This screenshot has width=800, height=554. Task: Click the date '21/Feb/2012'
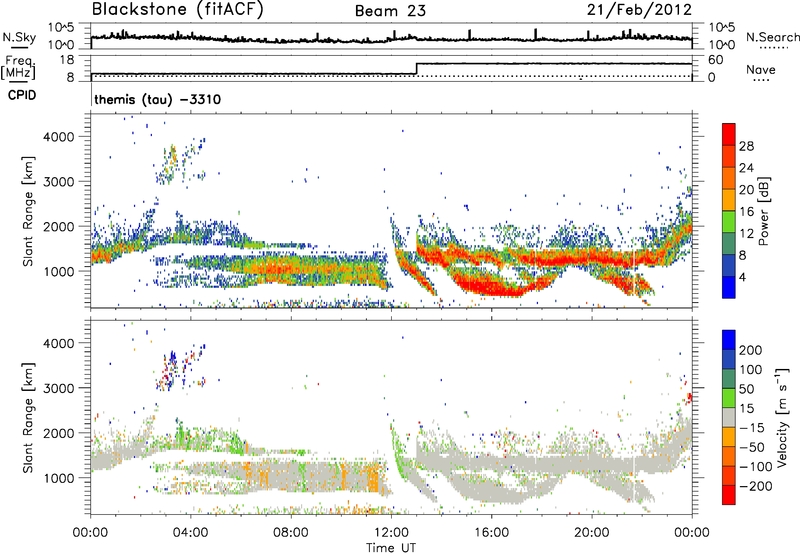[639, 10]
